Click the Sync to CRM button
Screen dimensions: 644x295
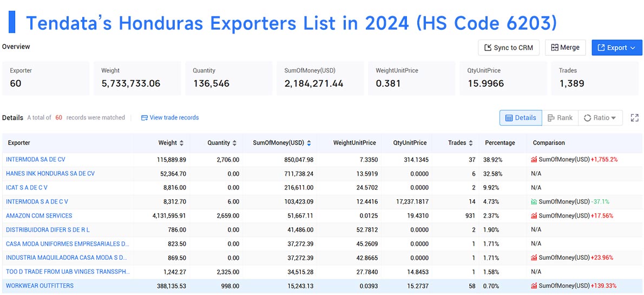(x=509, y=48)
